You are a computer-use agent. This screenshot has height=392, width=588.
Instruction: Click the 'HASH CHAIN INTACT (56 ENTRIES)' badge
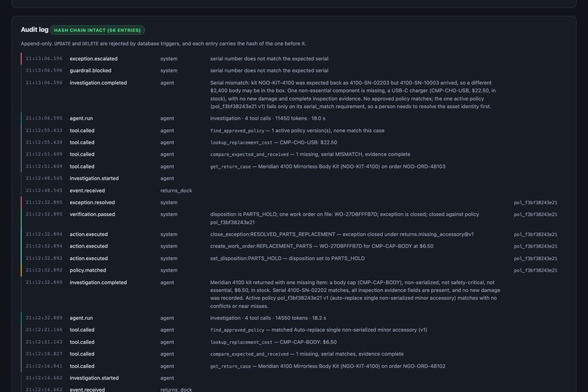point(98,30)
